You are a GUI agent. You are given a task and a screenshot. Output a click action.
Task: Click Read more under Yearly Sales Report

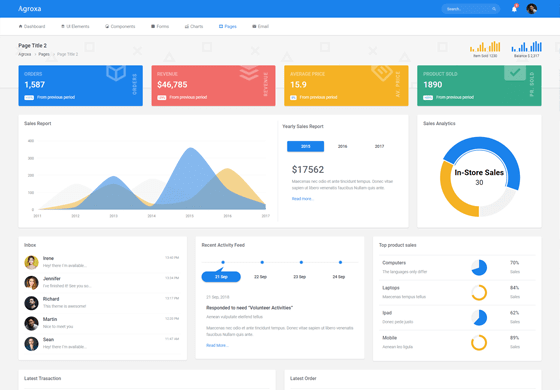pos(302,199)
